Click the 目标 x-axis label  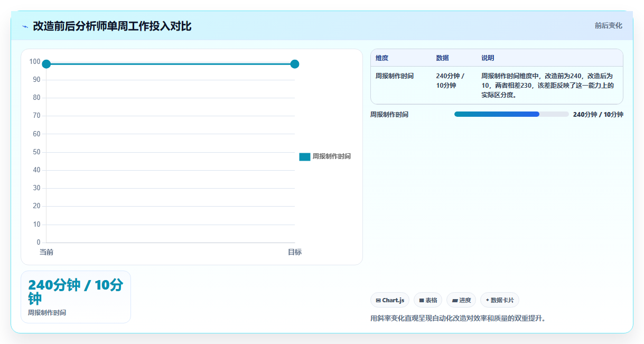point(295,252)
